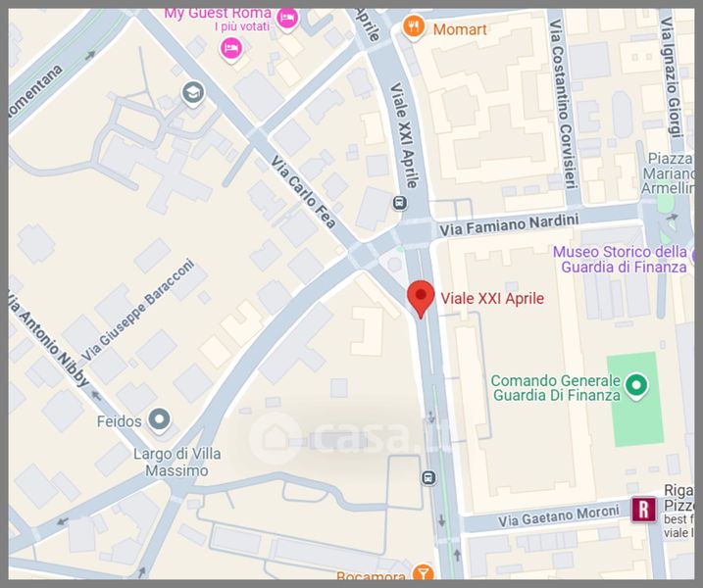Click the bus stop icon near Via Carlo Fea
Image resolution: width=703 pixels, height=588 pixels.
point(400,203)
